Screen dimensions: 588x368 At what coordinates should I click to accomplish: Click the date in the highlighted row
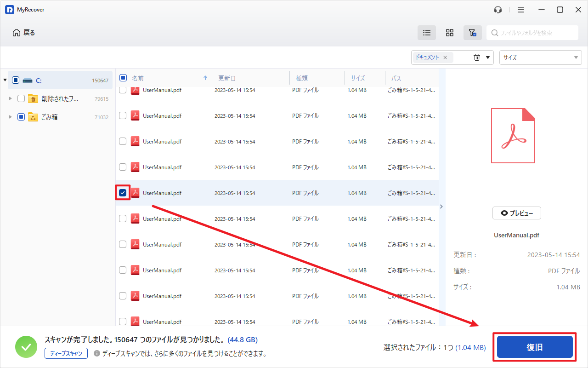click(x=235, y=193)
